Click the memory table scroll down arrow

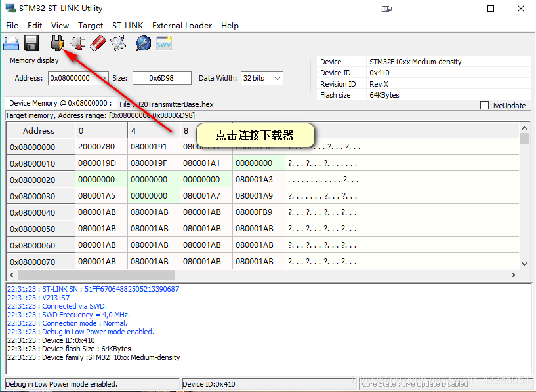524,264
